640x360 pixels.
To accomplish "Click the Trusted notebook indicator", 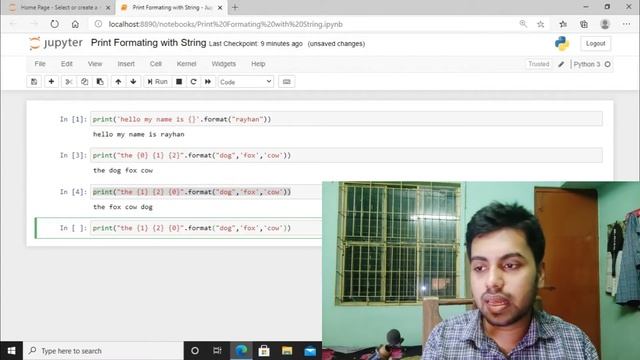I will click(539, 64).
